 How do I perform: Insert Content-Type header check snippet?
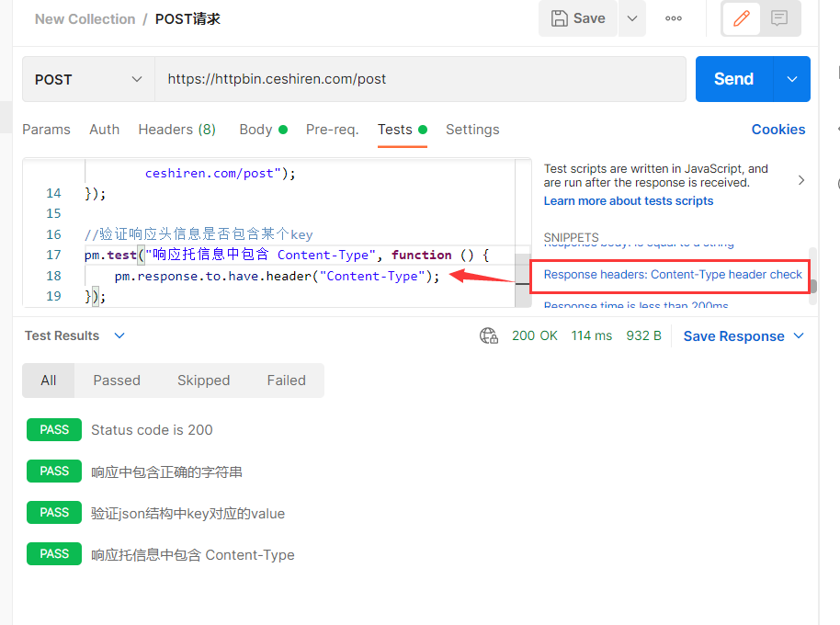pos(673,275)
